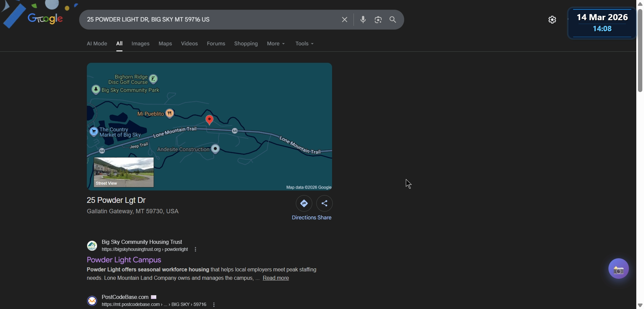Click the Big Sky Community Housing Trust name
The height and width of the screenshot is (309, 644).
(x=142, y=242)
